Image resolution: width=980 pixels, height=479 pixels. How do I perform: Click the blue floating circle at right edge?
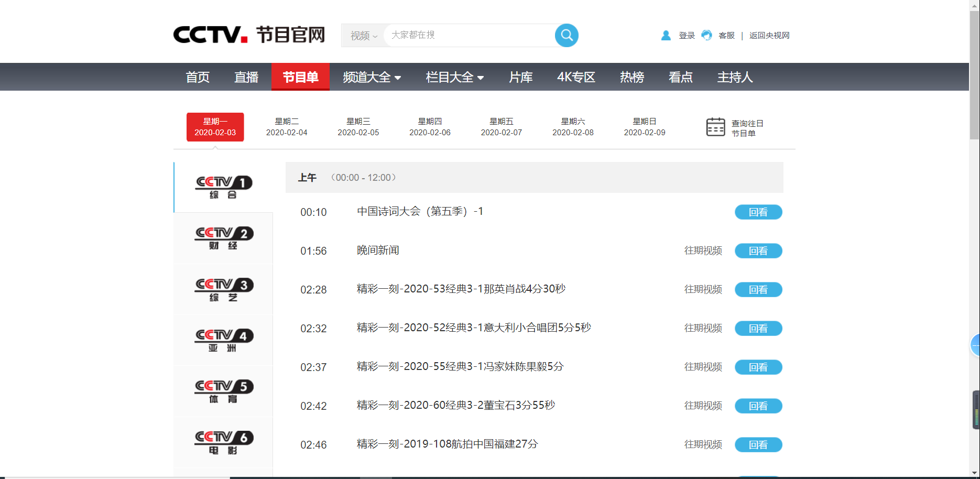[975, 345]
